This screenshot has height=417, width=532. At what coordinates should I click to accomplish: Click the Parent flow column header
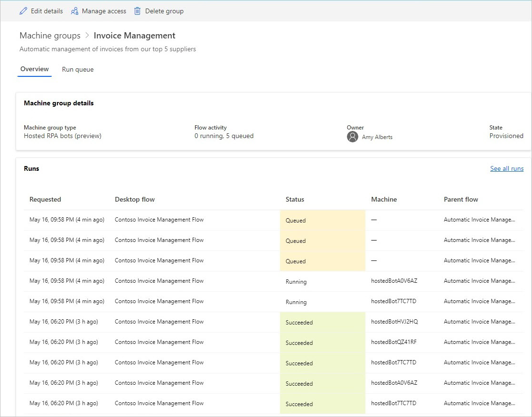pyautogui.click(x=460, y=199)
